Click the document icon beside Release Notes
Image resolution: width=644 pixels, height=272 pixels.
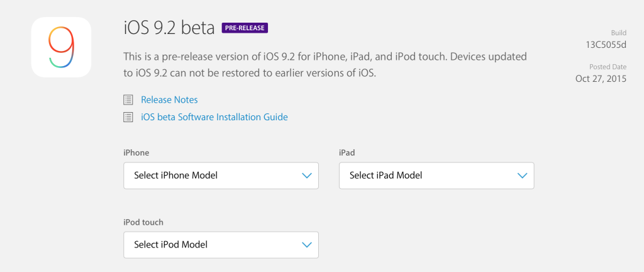click(128, 99)
